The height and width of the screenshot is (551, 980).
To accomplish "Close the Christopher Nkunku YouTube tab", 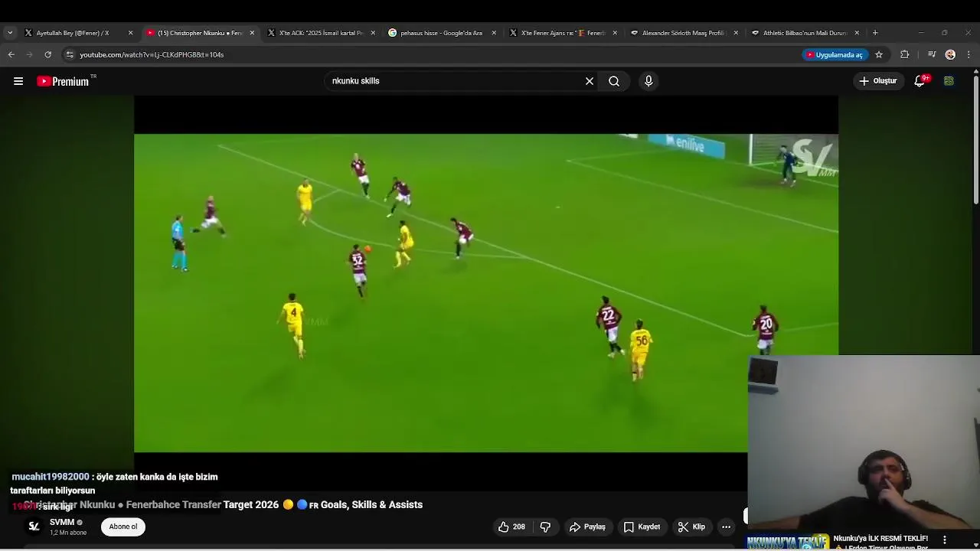I will (252, 33).
